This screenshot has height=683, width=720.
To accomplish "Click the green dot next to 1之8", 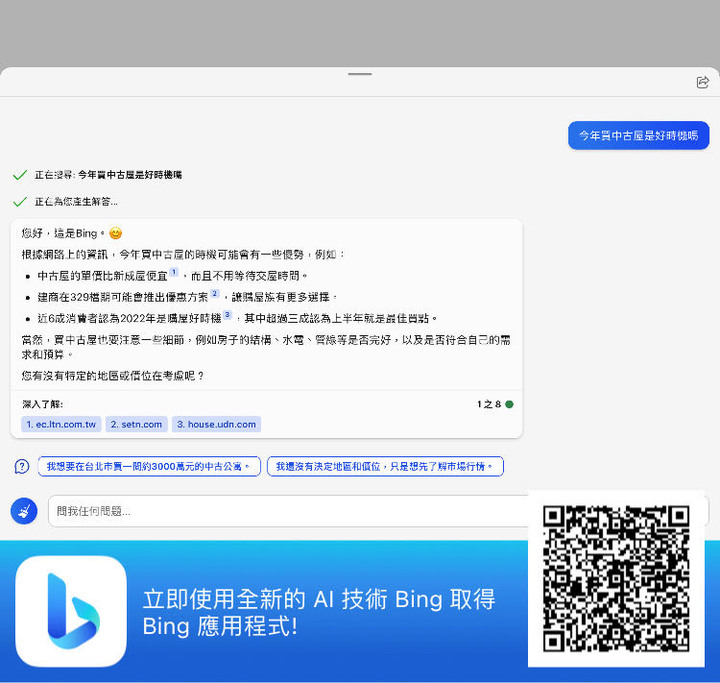I will (x=509, y=404).
